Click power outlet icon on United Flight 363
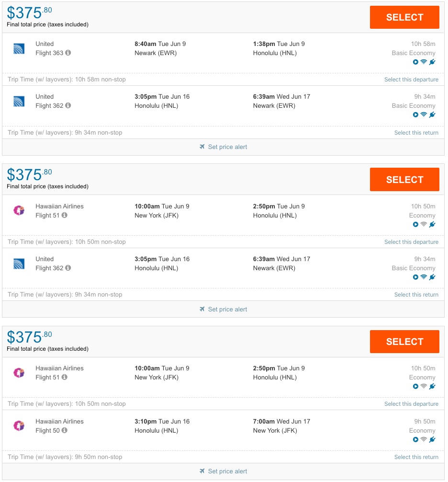 pyautogui.click(x=432, y=62)
